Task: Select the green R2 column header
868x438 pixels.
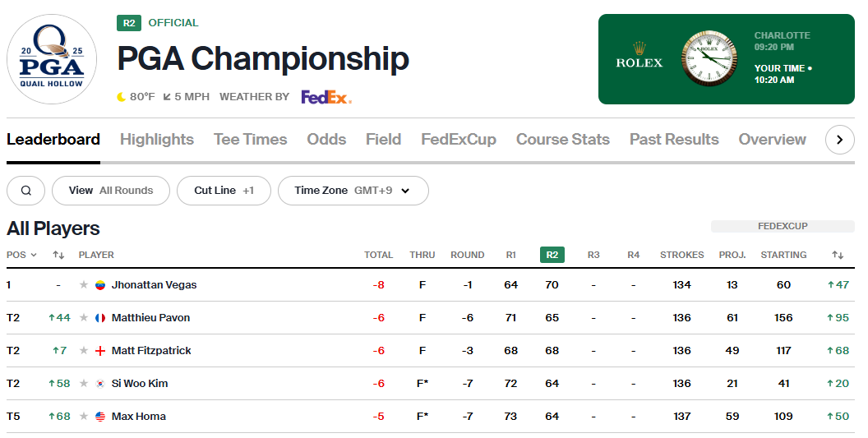Action: 552,255
